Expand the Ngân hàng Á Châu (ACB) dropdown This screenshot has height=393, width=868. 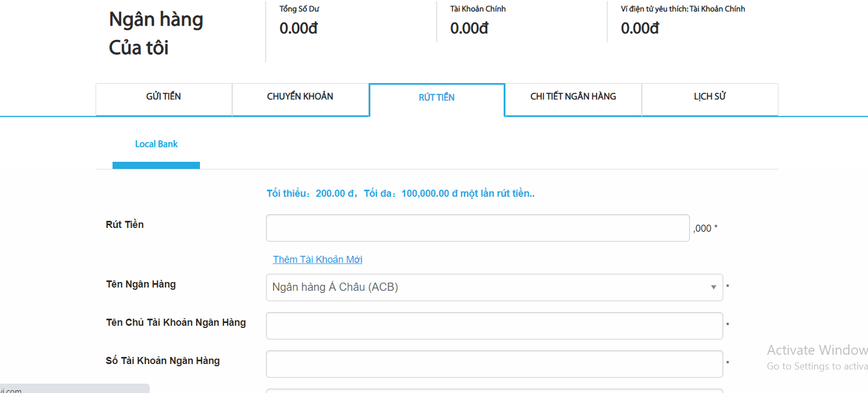[486, 288]
